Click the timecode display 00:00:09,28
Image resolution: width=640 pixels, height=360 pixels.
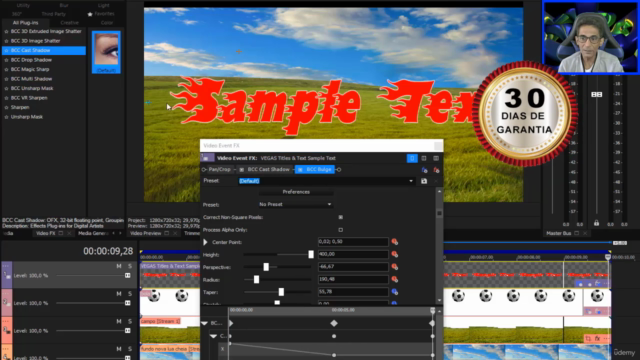point(108,251)
